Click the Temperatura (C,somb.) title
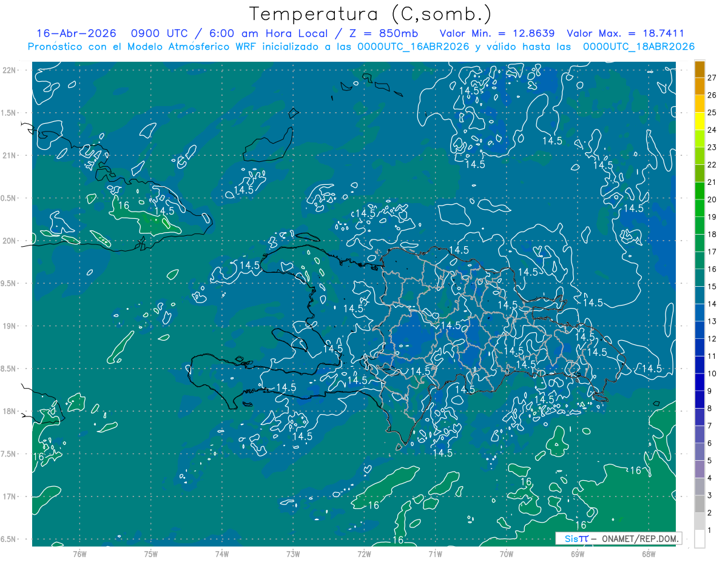 371,14
